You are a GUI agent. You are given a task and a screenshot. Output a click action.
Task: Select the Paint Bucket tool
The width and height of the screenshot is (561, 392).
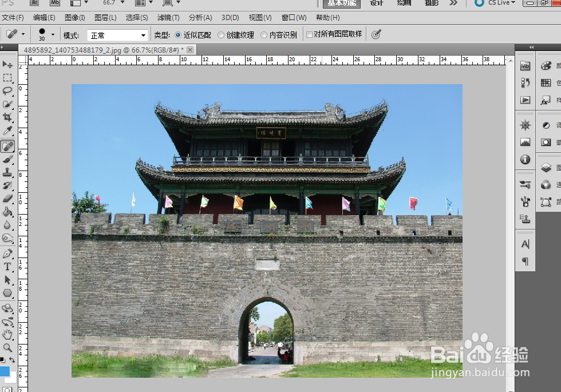7,212
